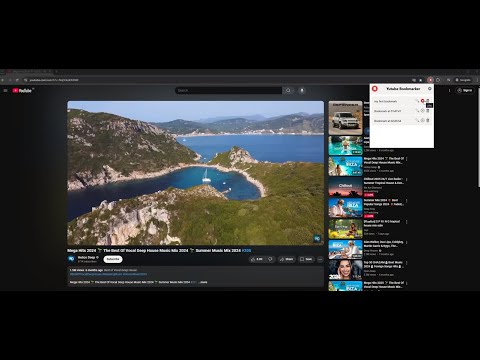Play the last bookmark in the list
Viewport: 480px width, 360px height.
coord(422,120)
